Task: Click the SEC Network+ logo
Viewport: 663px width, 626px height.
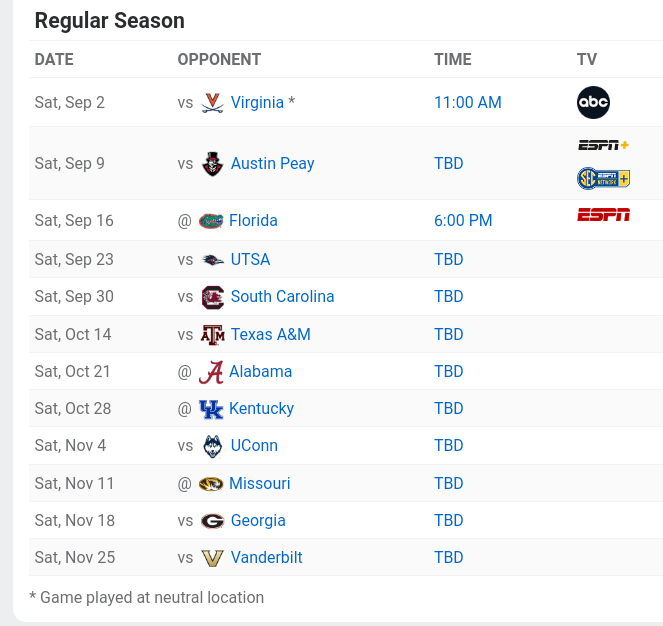Action: (x=603, y=179)
